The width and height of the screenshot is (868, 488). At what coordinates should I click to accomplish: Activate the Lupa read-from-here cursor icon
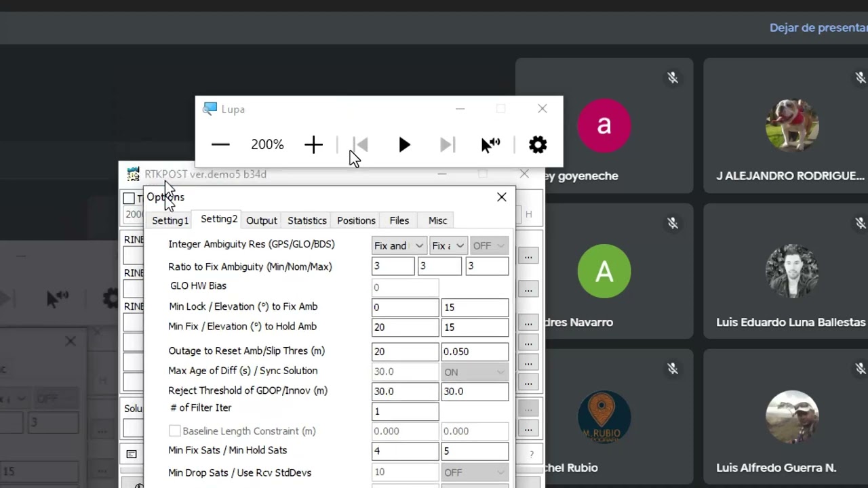[x=490, y=144]
